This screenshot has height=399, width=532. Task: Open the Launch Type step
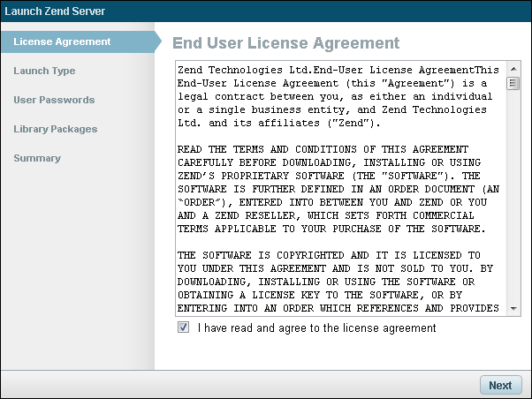[x=44, y=71]
